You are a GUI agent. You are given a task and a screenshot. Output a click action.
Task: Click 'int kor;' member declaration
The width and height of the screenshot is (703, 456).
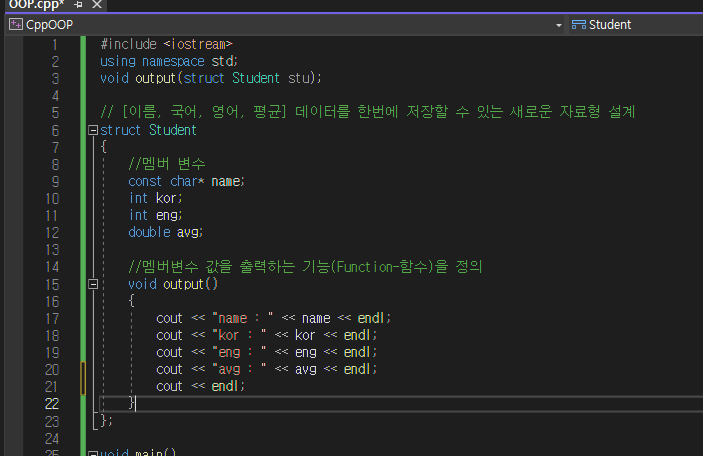click(x=155, y=199)
